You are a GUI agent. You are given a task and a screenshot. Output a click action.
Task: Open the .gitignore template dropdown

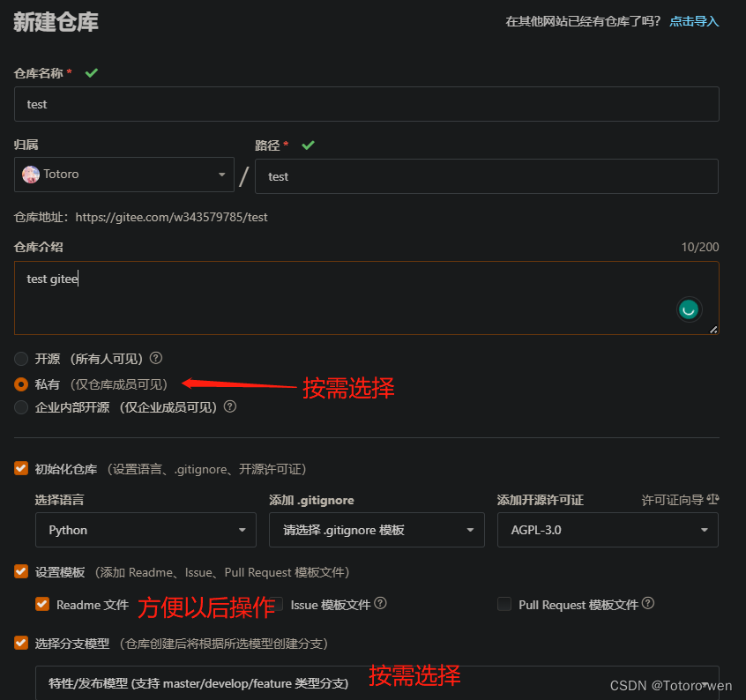(x=377, y=530)
